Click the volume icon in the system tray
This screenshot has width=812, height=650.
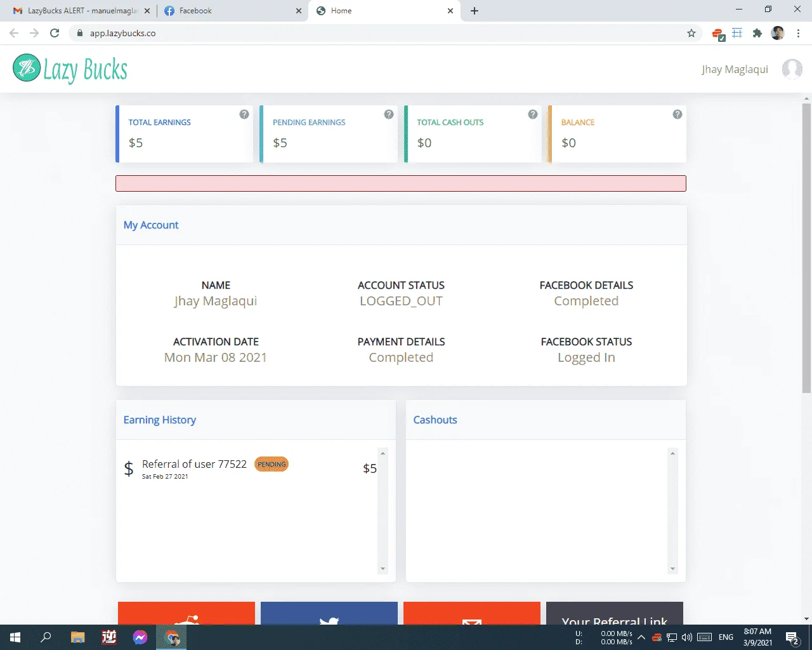pos(687,637)
